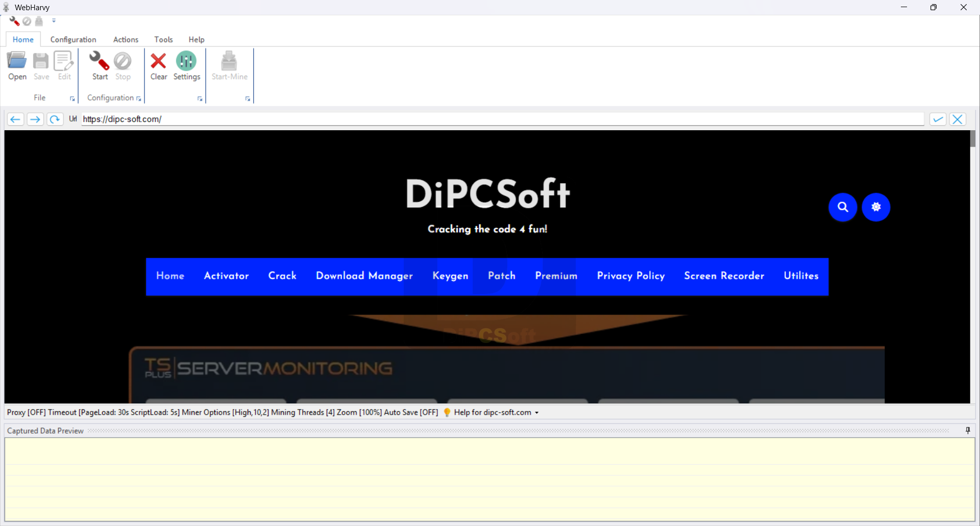Open the Premium category link

pyautogui.click(x=556, y=276)
